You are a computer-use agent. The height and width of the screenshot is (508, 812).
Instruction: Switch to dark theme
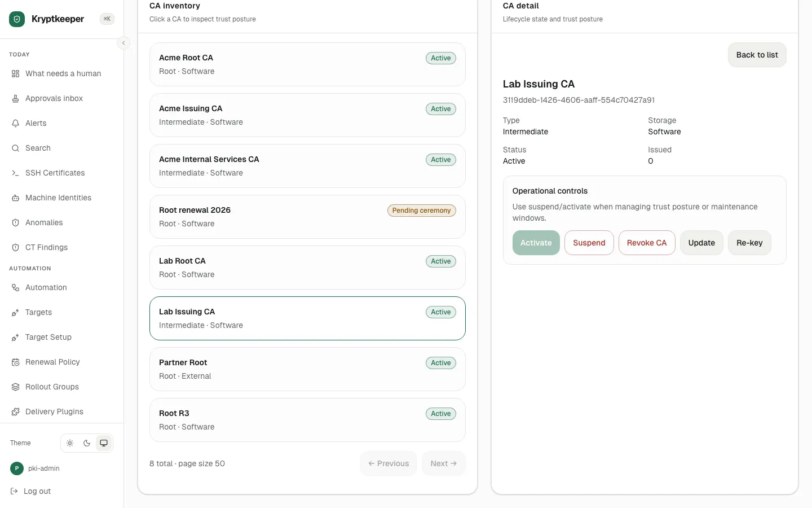pos(87,443)
